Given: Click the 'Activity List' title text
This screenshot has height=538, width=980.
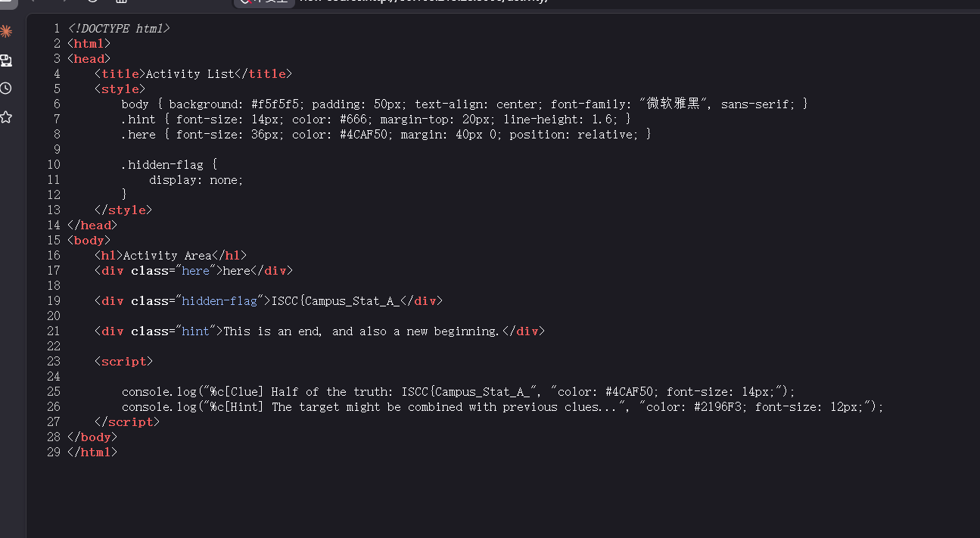Looking at the screenshot, I should pyautogui.click(x=190, y=74).
